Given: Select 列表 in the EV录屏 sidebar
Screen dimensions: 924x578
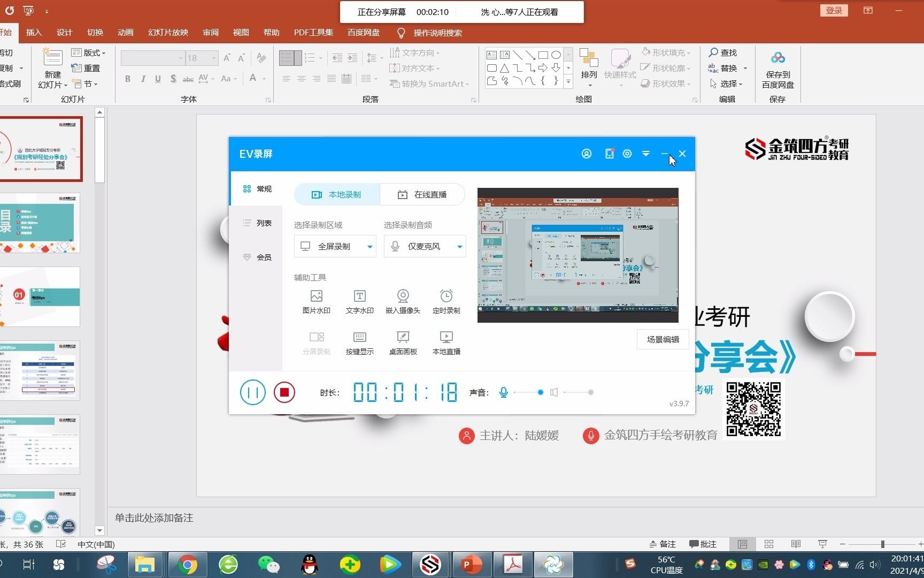Looking at the screenshot, I should 257,223.
